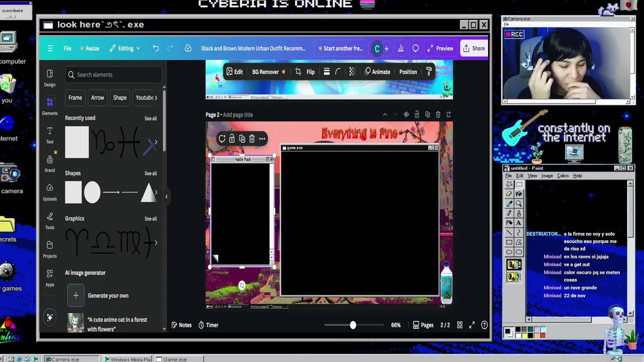Open the Editing mode dropdown
644x362 pixels.
[x=125, y=48]
